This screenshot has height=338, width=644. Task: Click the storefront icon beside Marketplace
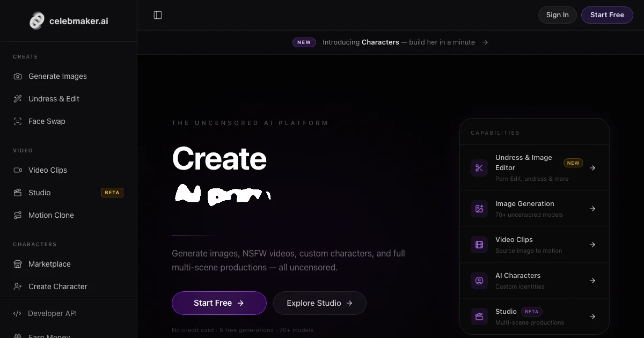18,264
